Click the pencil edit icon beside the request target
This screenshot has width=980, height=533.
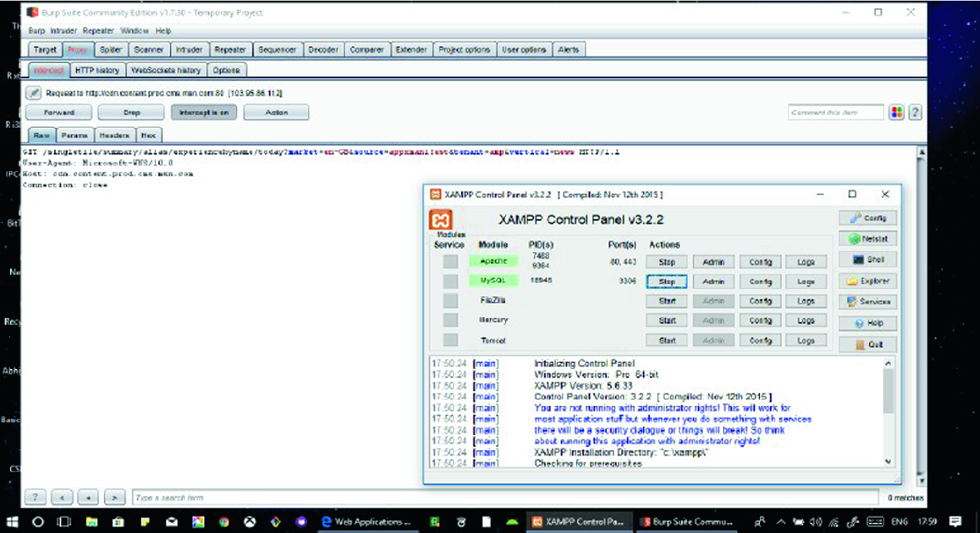point(33,93)
